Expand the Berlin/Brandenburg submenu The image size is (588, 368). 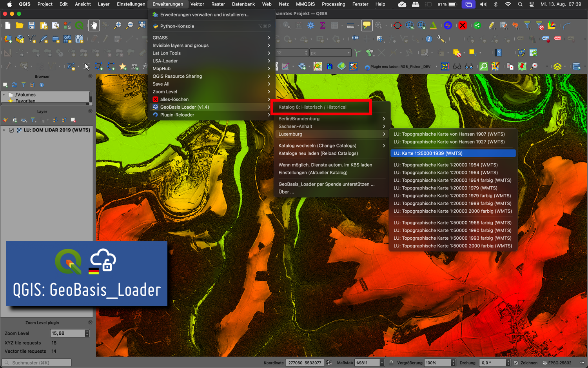[x=332, y=118]
